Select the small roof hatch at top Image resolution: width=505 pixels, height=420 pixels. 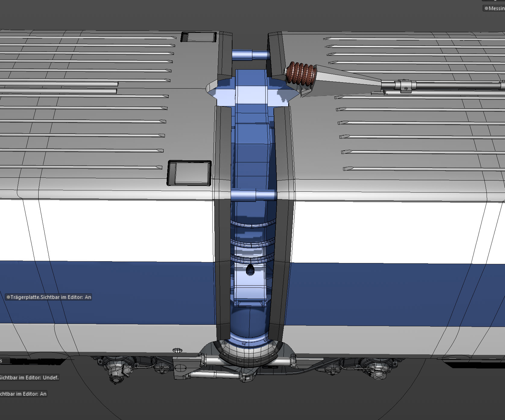[x=199, y=37]
